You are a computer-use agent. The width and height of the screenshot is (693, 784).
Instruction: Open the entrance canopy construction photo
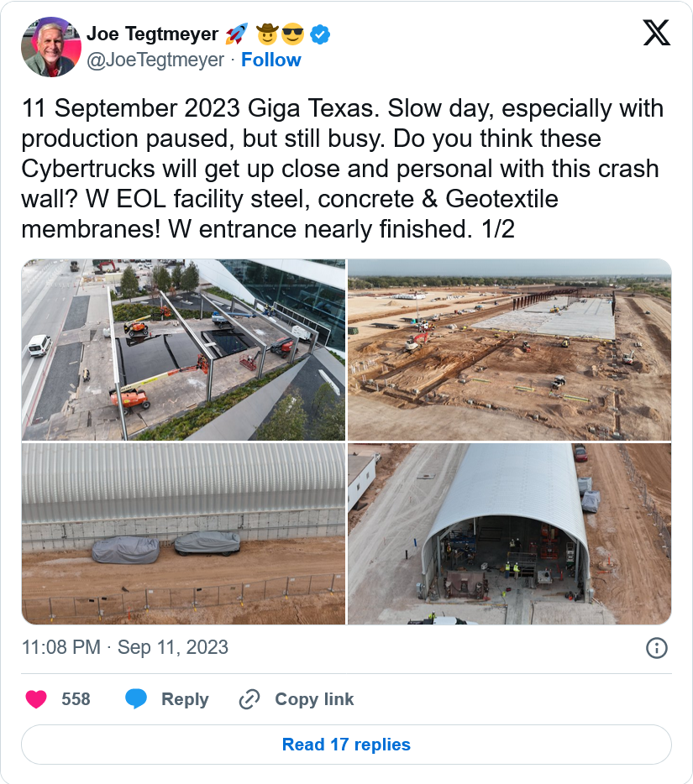click(183, 349)
